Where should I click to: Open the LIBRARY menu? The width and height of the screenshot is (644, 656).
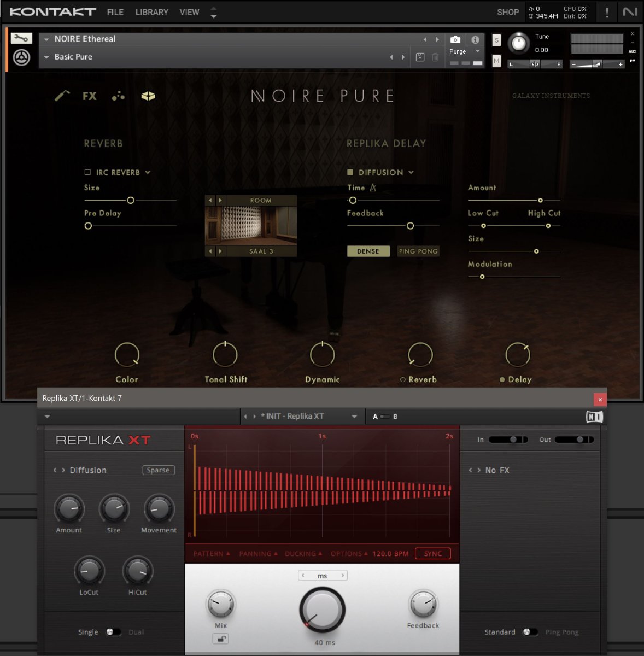pyautogui.click(x=151, y=12)
